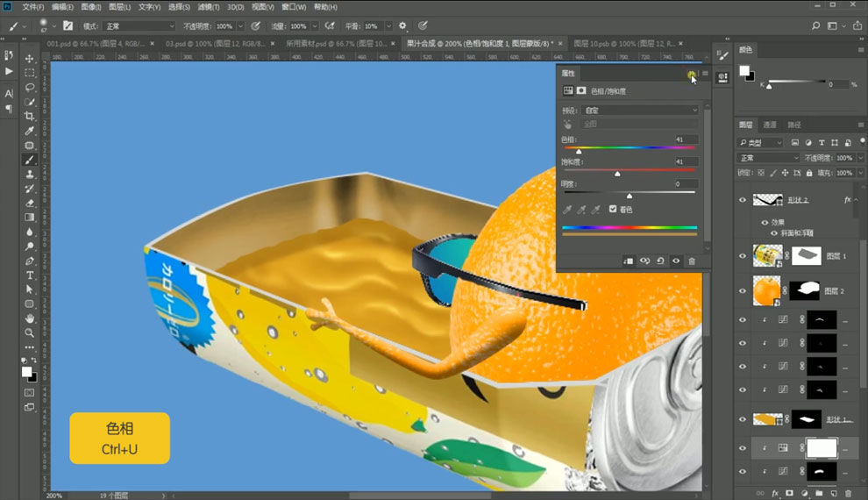Viewport: 868px width, 500px height.
Task: Open the layer blend mode 正常 dropdown
Action: [770, 158]
